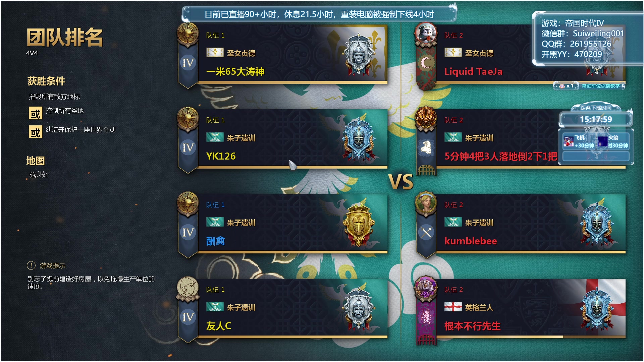Click the gold knight rank crest of 酬禽

[359, 224]
